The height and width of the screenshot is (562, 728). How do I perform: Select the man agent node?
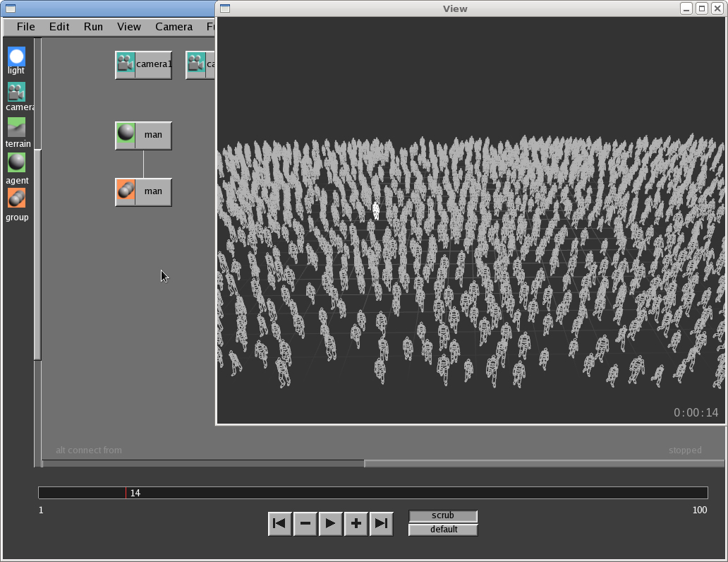tap(144, 135)
